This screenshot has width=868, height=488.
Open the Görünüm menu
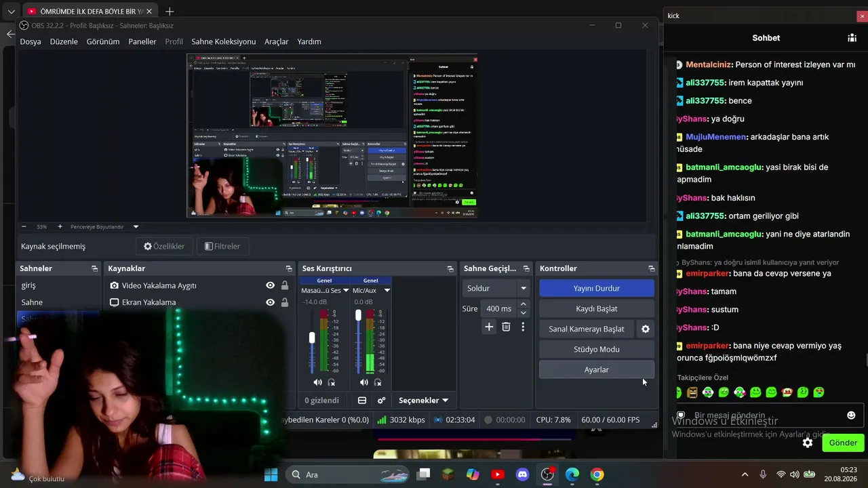(103, 41)
